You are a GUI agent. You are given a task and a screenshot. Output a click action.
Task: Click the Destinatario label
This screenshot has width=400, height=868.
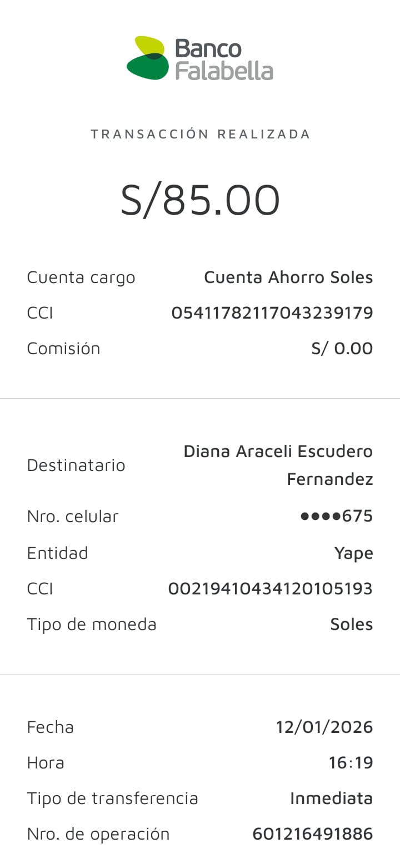[76, 465]
